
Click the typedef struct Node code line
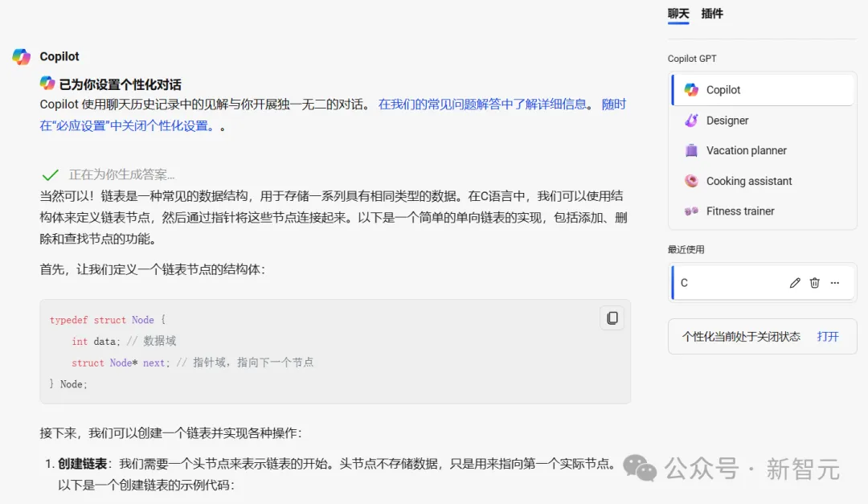(x=108, y=320)
